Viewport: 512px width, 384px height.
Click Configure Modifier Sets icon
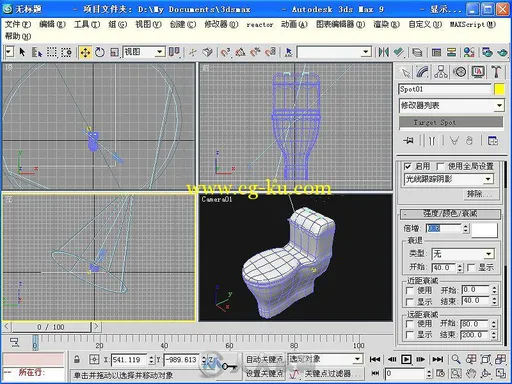(493, 141)
